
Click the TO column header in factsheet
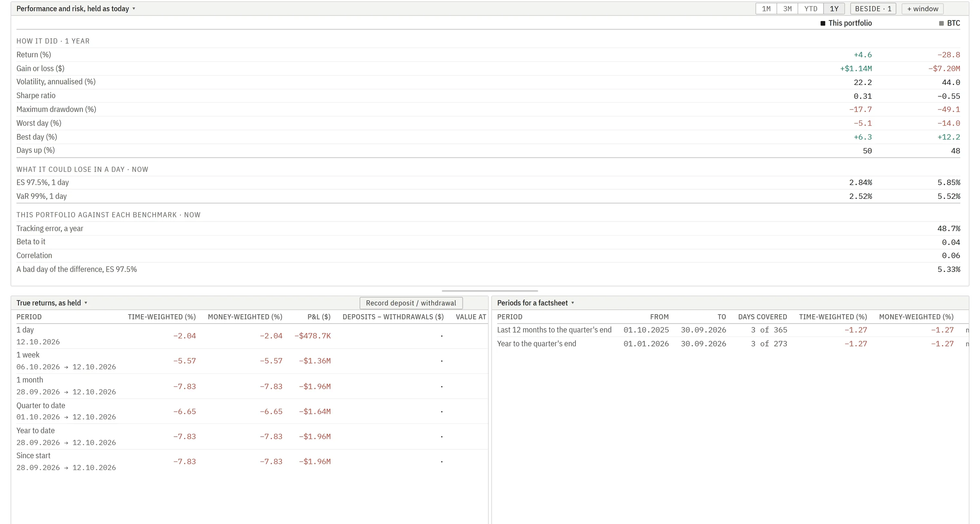tap(722, 317)
